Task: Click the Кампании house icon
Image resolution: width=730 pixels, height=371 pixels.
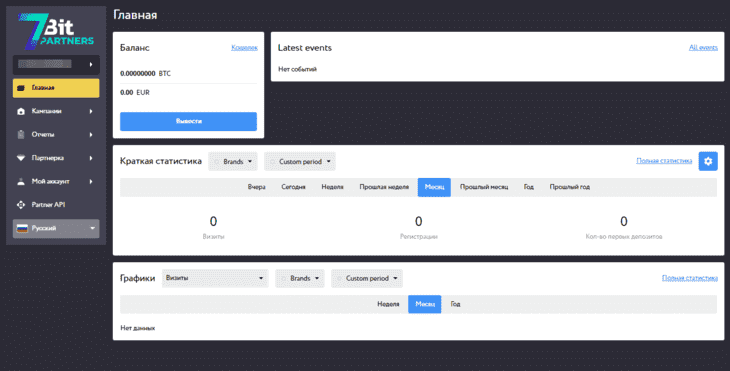Action: click(x=20, y=111)
